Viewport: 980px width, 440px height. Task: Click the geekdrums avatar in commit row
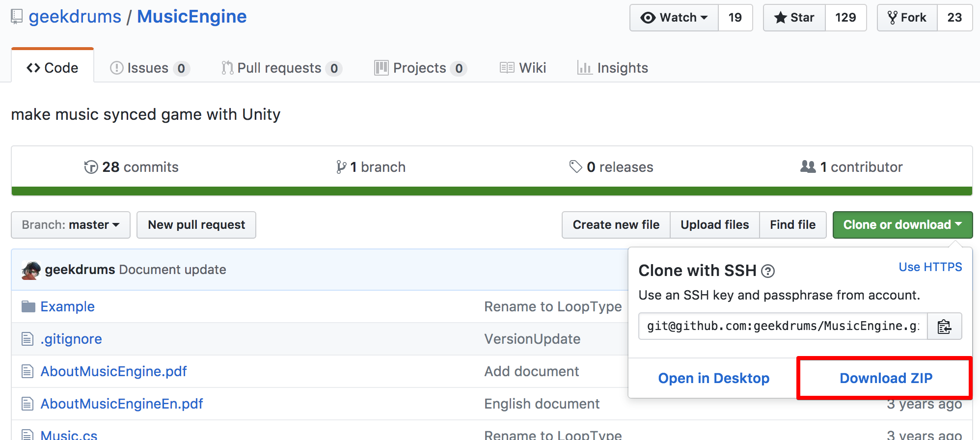point(31,270)
